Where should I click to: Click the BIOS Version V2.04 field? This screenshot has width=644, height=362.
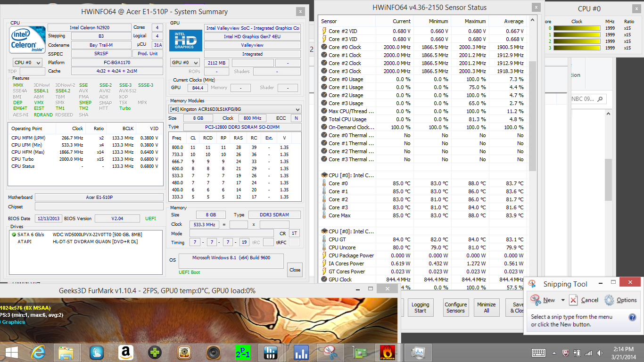click(117, 218)
